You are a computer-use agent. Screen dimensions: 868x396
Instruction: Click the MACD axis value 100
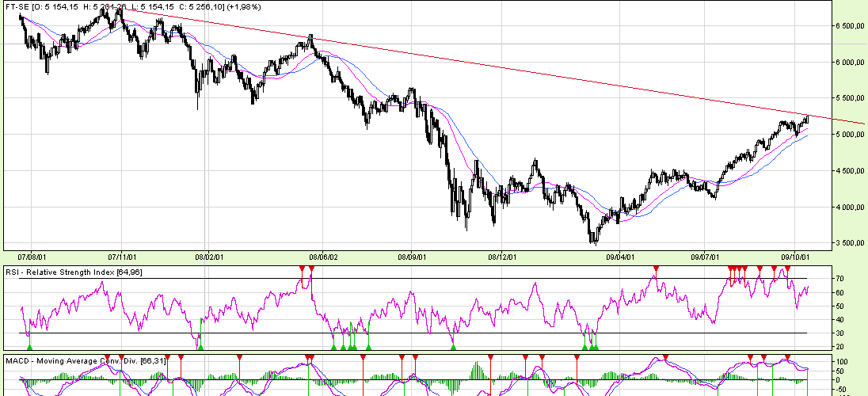(843, 362)
